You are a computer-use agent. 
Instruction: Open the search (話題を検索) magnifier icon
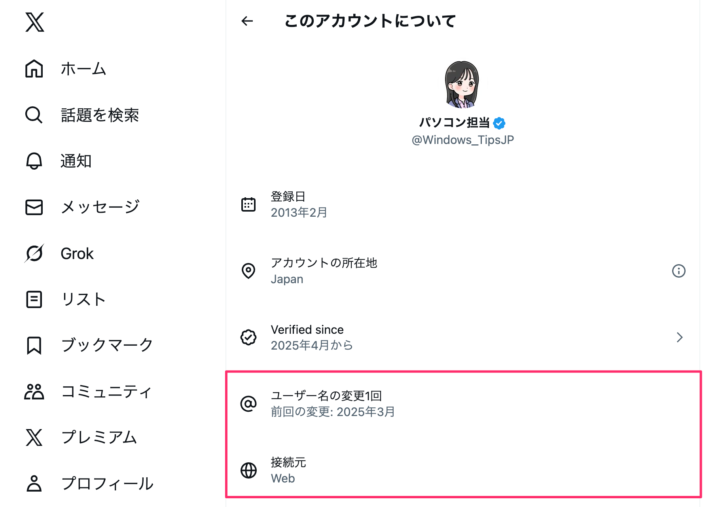[x=34, y=115]
